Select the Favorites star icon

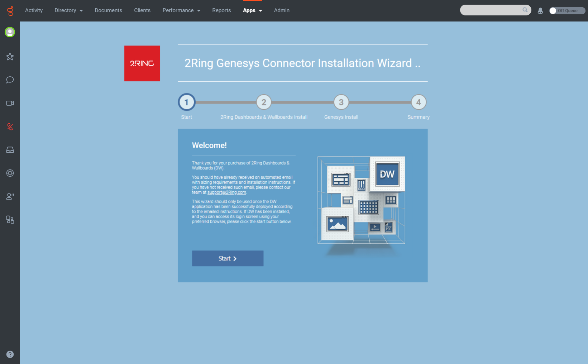click(10, 57)
